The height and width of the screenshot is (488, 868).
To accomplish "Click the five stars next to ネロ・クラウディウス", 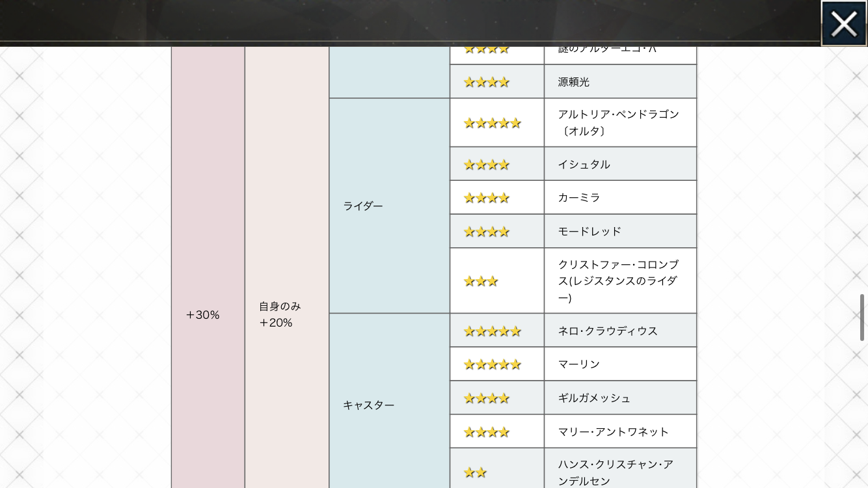I will (492, 331).
